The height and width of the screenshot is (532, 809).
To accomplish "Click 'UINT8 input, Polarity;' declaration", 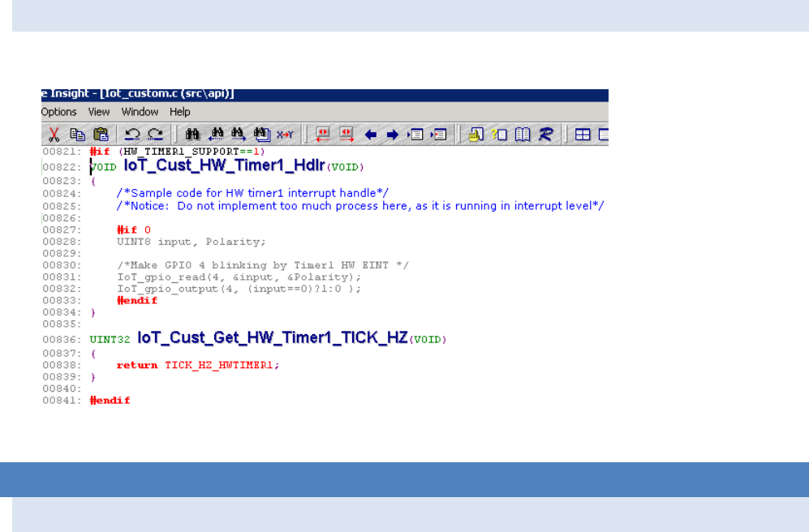I will click(191, 242).
